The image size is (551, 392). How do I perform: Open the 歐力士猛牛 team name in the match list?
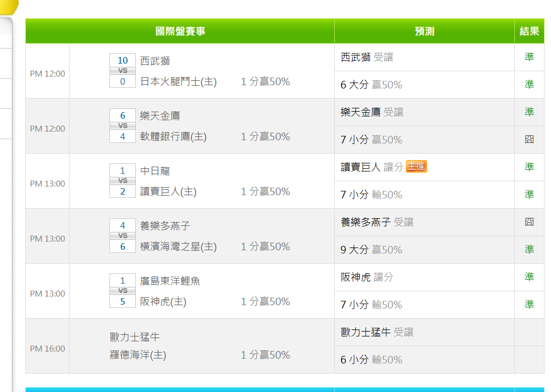135,337
